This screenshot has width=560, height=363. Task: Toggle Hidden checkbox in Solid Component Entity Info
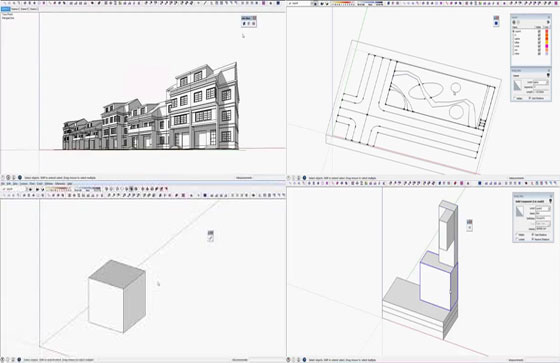coord(516,234)
